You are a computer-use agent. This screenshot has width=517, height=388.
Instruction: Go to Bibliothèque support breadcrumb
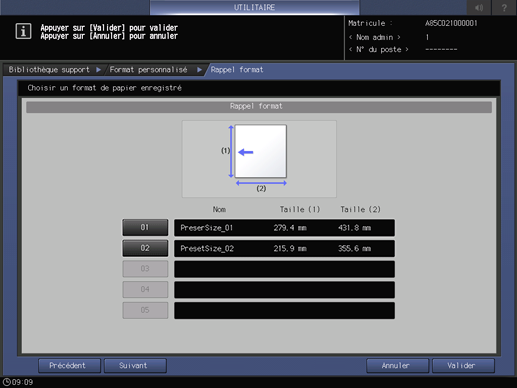(49, 70)
